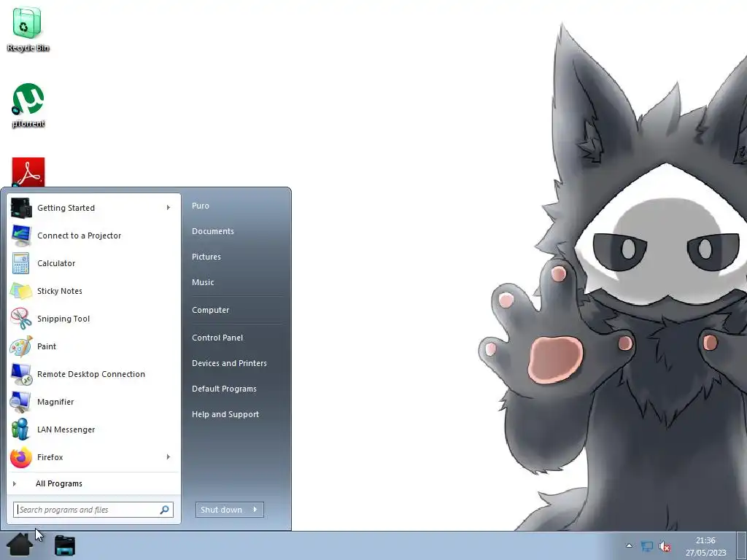Click the Connect to a Projector icon

click(x=21, y=236)
